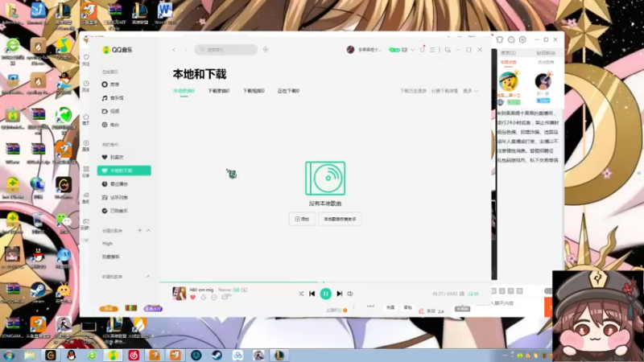
Task: Open the gear icon in the live window
Action: point(522,39)
